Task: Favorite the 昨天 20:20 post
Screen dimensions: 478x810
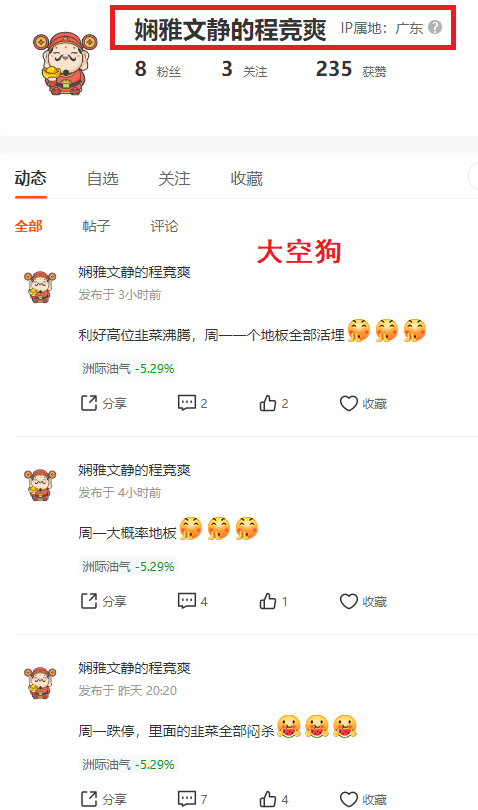Action: pyautogui.click(x=363, y=799)
